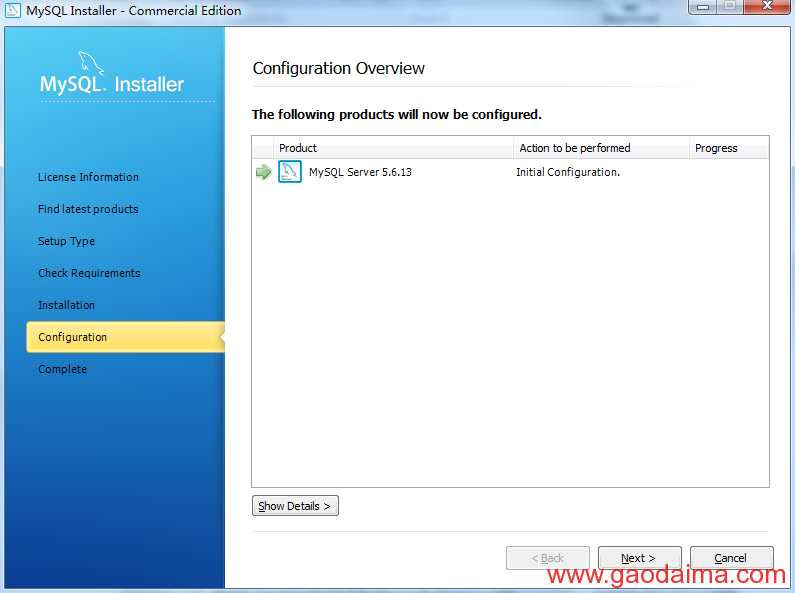Viewport: 795px width, 593px height.
Task: Click the maximize window button
Action: [730, 7]
